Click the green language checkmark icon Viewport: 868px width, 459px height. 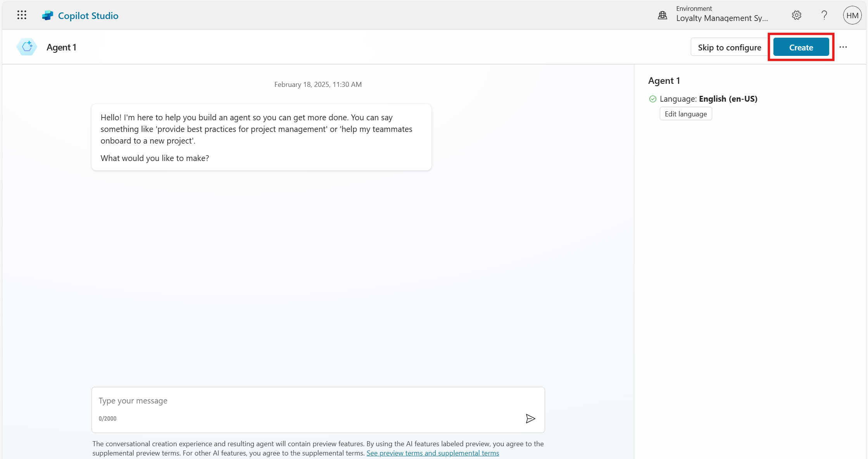653,99
